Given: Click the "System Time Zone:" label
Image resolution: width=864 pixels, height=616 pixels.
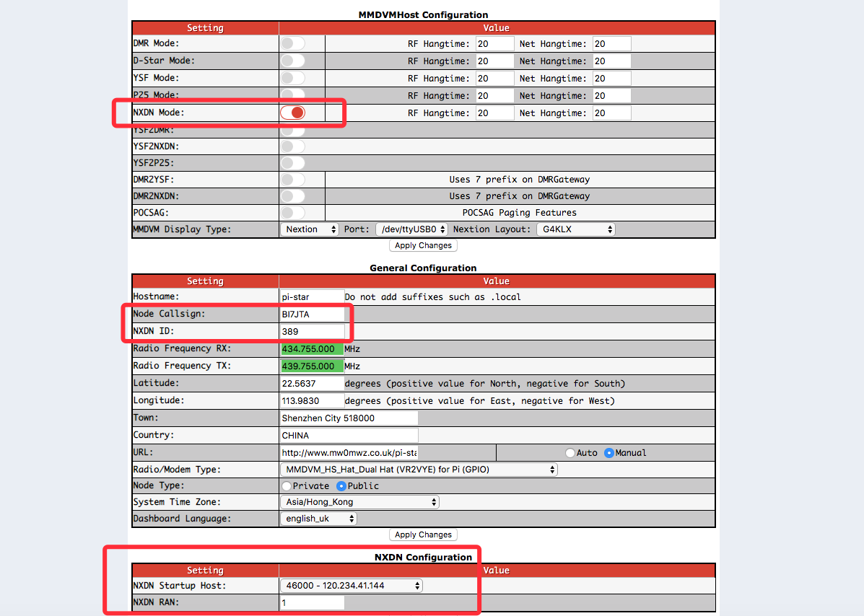Looking at the screenshot, I should (x=176, y=502).
